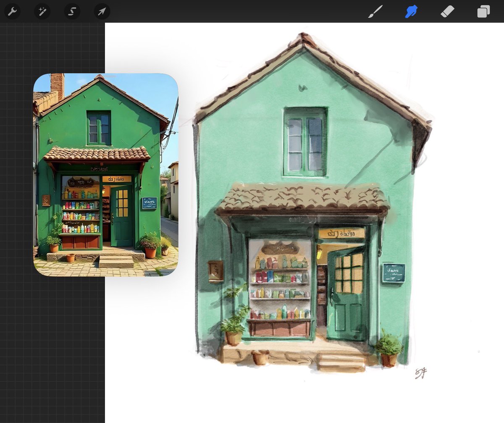Select the Brush tool

click(x=375, y=11)
